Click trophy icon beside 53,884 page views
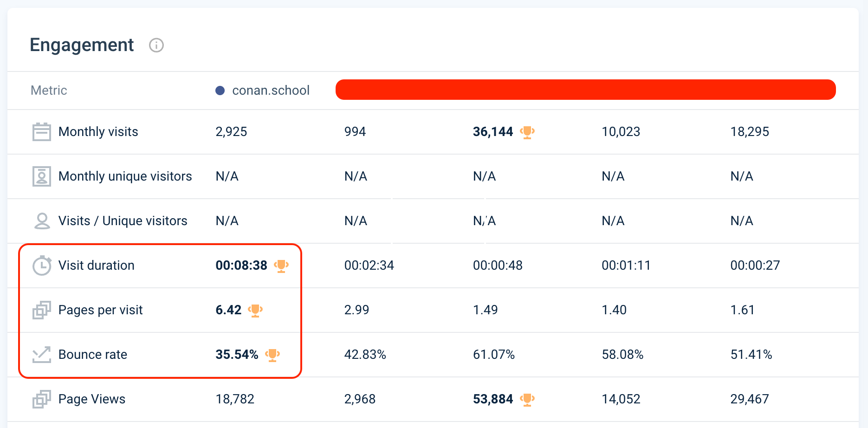 pyautogui.click(x=527, y=400)
